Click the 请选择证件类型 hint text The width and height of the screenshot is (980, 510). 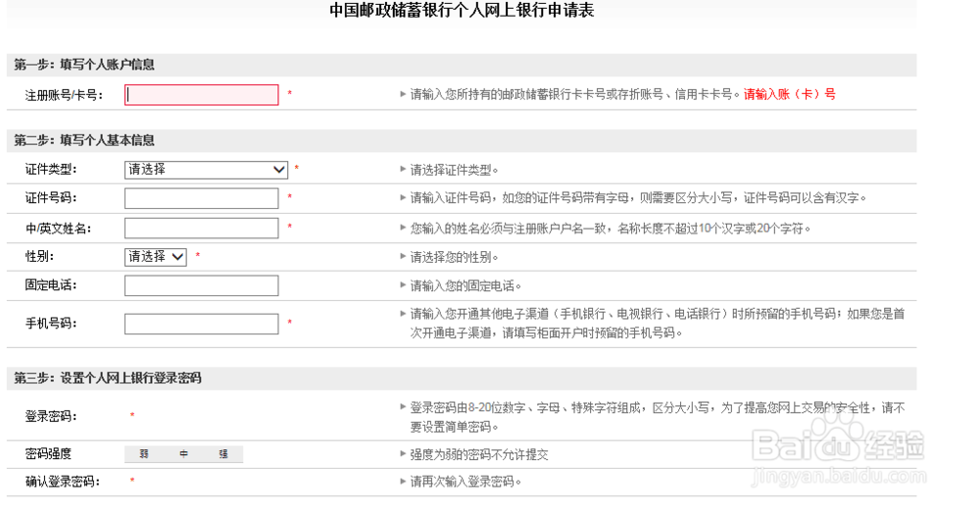click(x=454, y=171)
